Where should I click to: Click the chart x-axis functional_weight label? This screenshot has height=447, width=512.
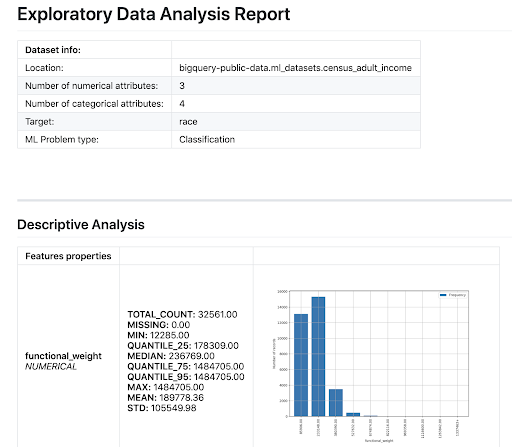tap(379, 441)
